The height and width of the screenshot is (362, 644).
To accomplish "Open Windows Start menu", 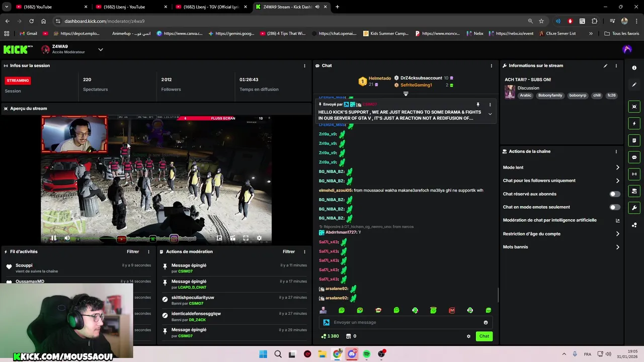I will pos(263,354).
